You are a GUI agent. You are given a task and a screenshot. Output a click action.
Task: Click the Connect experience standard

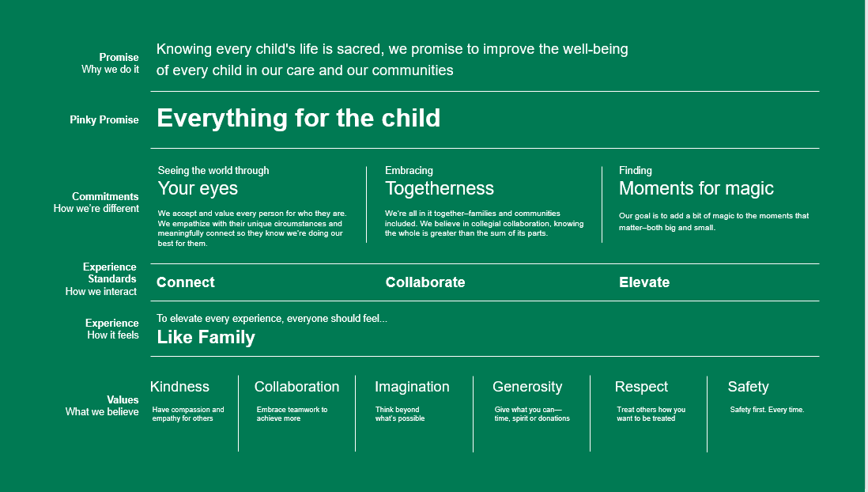pos(186,282)
